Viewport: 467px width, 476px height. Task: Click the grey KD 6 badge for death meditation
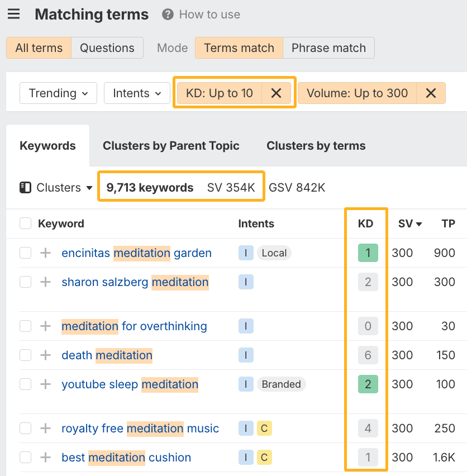(x=368, y=355)
